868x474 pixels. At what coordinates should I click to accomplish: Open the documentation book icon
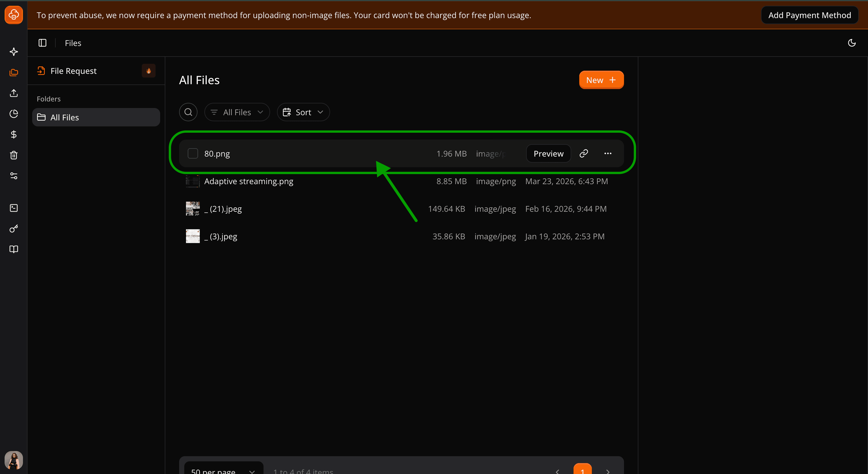(13, 249)
